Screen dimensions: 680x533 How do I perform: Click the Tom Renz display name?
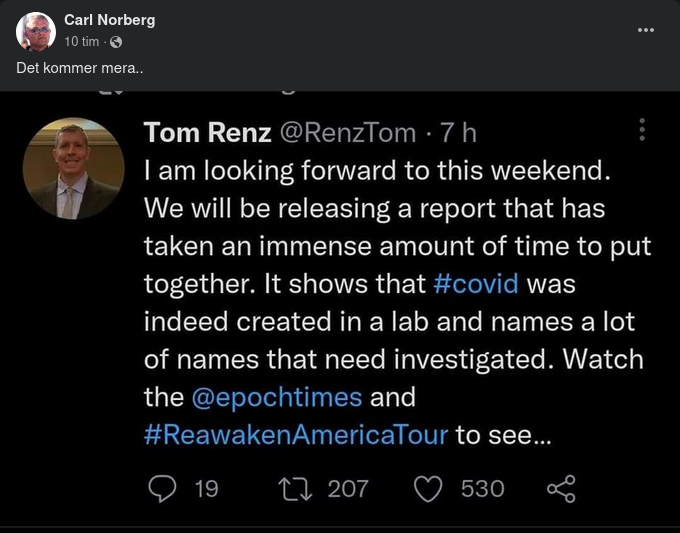pyautogui.click(x=207, y=132)
